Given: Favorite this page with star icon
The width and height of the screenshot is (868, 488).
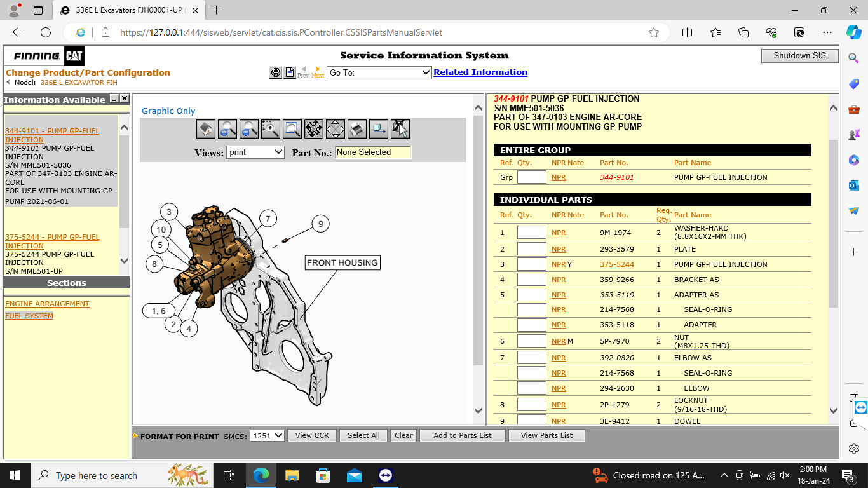Looking at the screenshot, I should [654, 32].
